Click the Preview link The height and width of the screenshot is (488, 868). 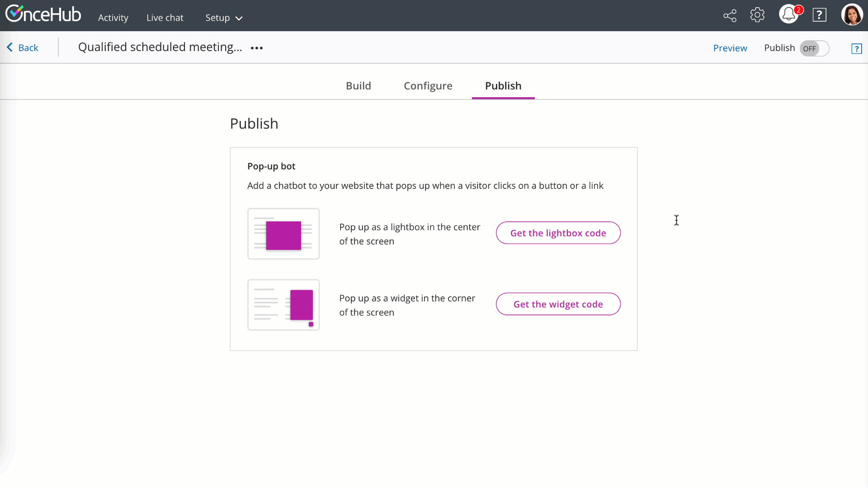[730, 48]
